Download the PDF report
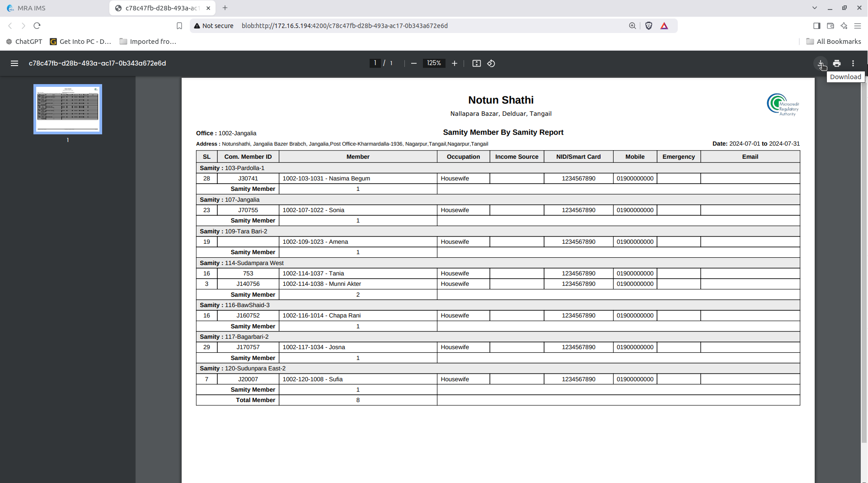The width and height of the screenshot is (868, 483). 821,63
